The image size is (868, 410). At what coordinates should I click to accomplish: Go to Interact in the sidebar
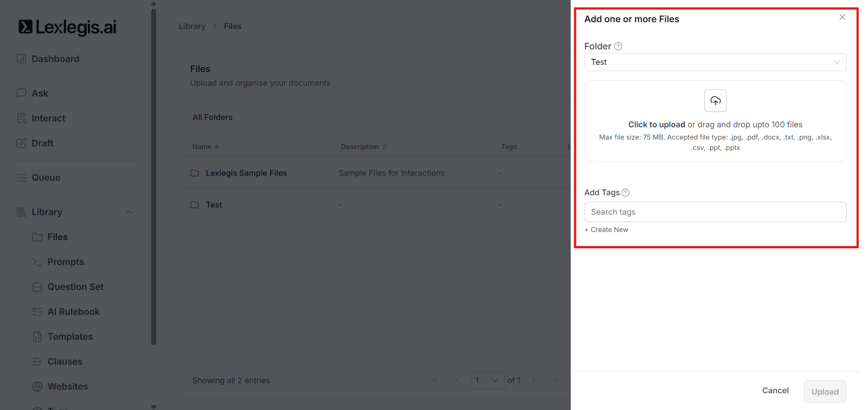(48, 118)
